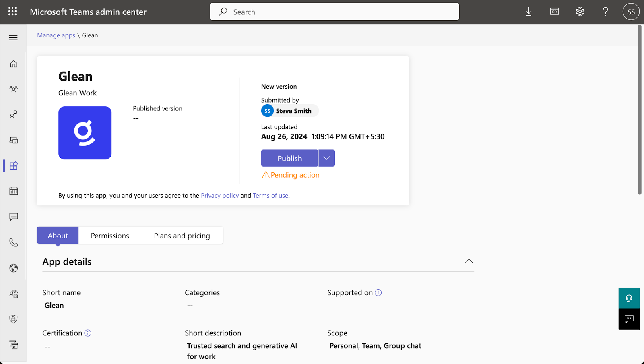Open Locations globe sidebar icon
The image size is (644, 364).
click(14, 268)
